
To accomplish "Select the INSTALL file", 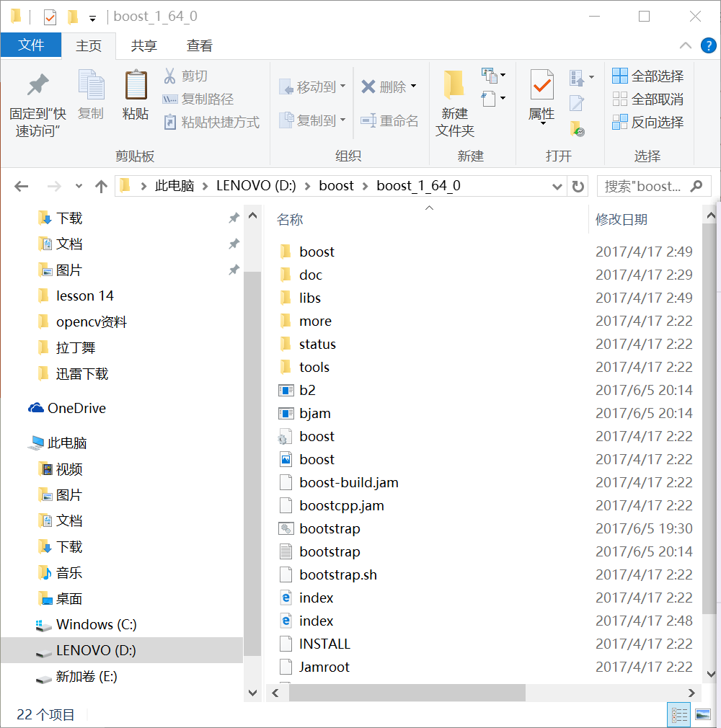I will (324, 644).
